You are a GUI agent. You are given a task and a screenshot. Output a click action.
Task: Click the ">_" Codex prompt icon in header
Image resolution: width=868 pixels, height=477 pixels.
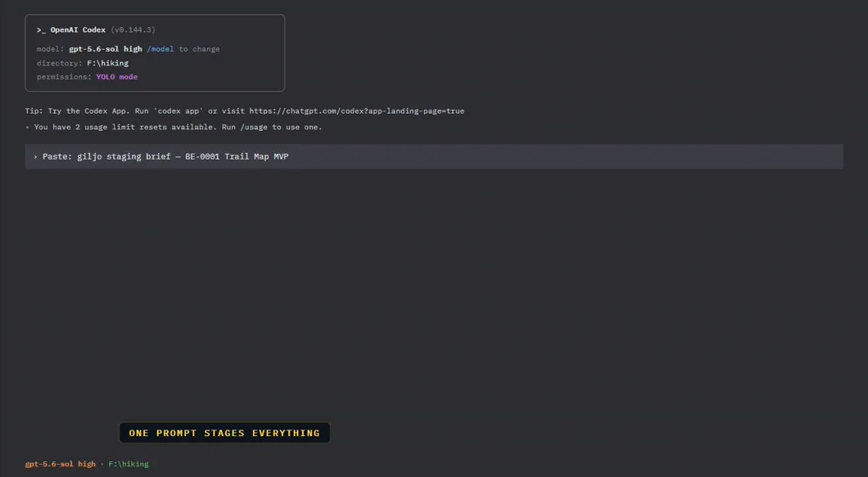pos(41,30)
